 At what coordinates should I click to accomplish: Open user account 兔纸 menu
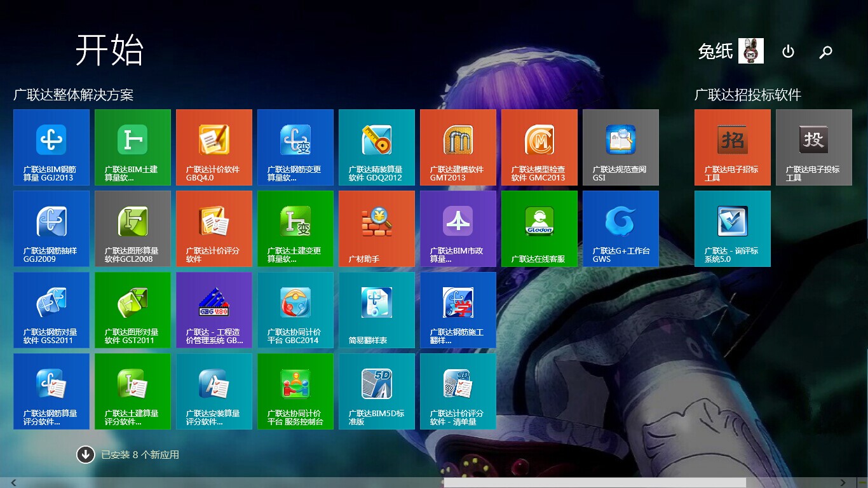pos(731,51)
